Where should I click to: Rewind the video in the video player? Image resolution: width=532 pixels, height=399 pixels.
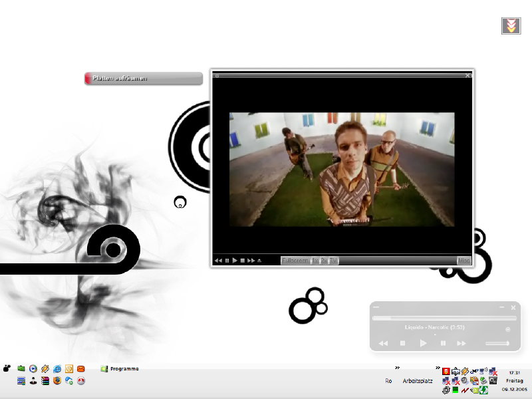coord(218,261)
